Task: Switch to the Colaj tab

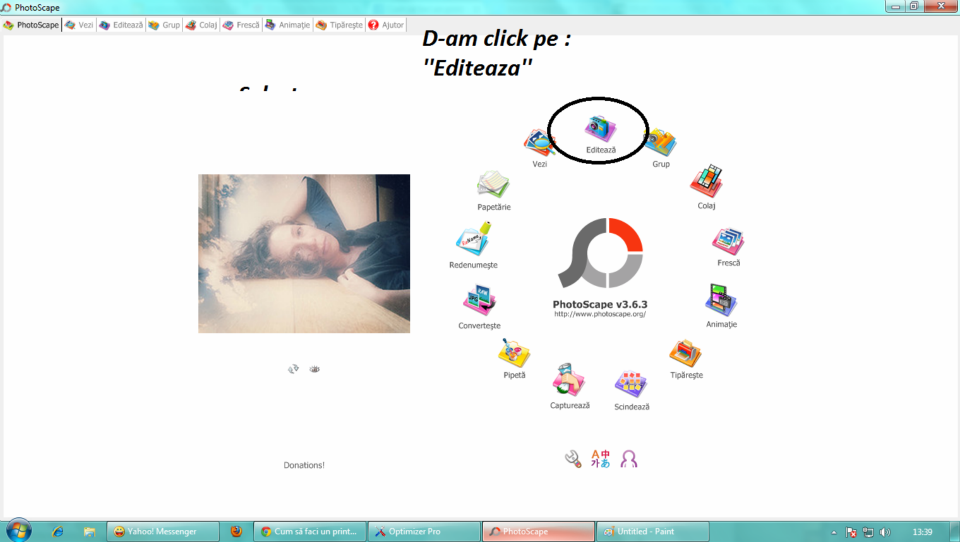Action: tap(201, 25)
